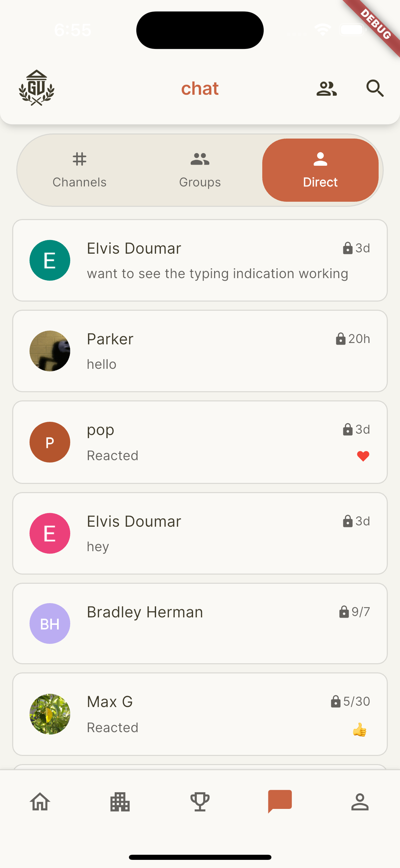This screenshot has height=868, width=400.
Task: Switch to the Channels tab
Action: 79,170
